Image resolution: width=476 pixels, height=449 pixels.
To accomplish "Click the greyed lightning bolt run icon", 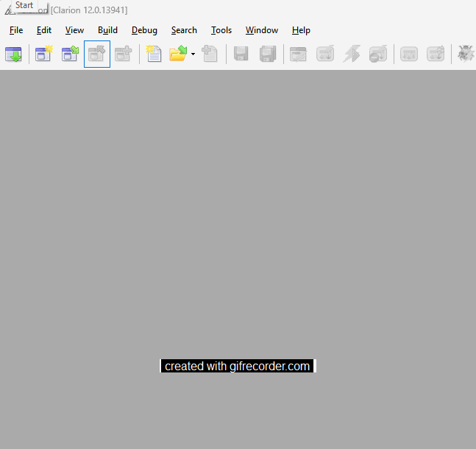I will pyautogui.click(x=352, y=54).
